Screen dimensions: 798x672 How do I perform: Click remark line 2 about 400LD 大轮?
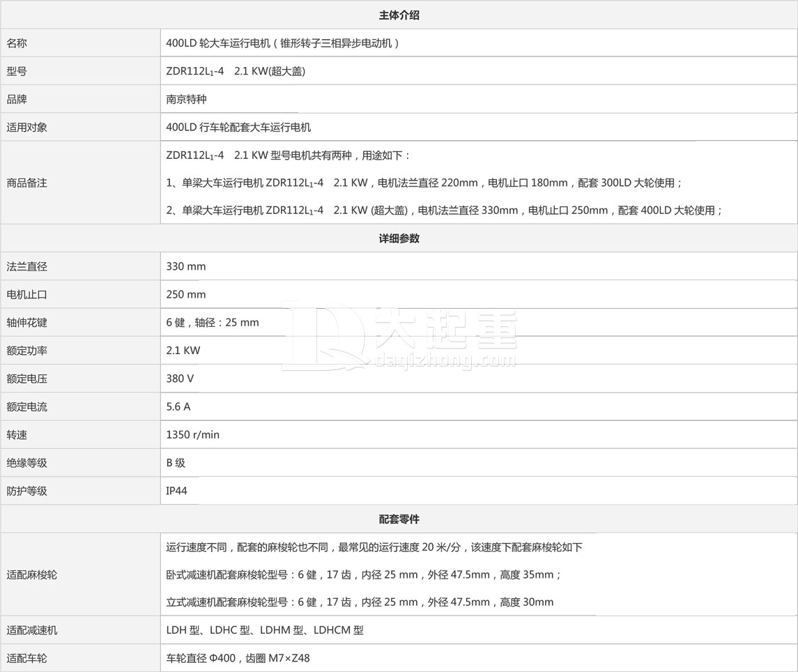click(444, 211)
